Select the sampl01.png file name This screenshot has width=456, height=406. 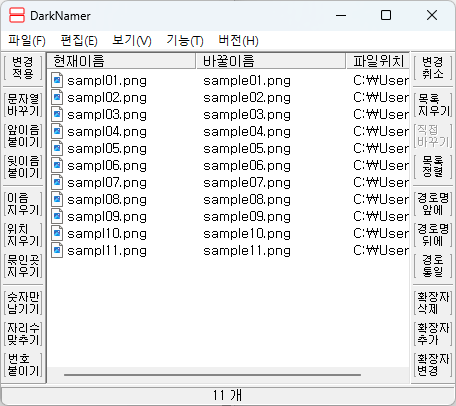click(x=107, y=81)
